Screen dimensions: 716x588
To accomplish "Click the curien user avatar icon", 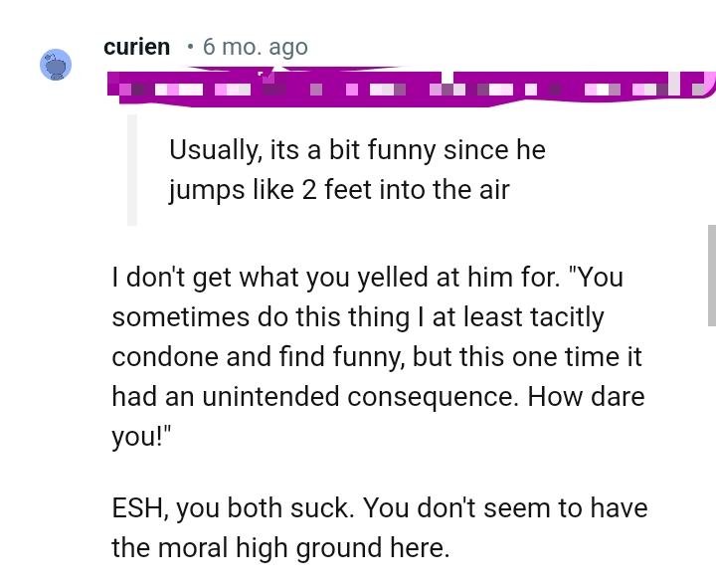I will 56,64.
